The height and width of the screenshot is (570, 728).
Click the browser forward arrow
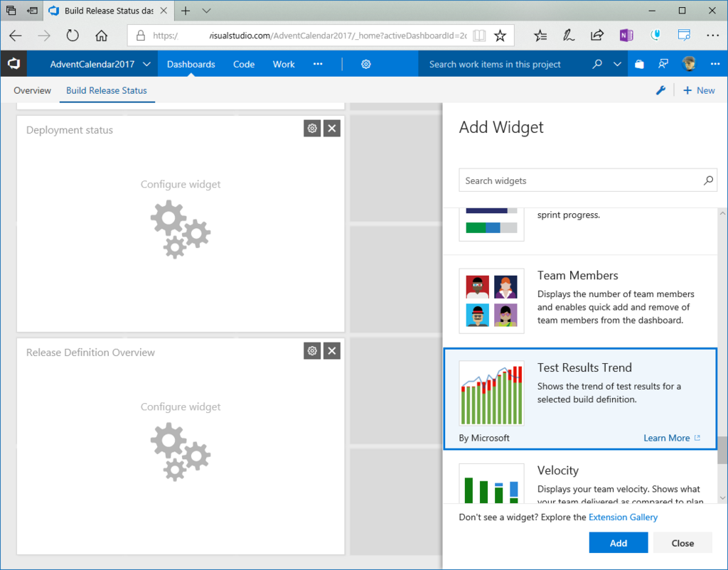point(44,36)
